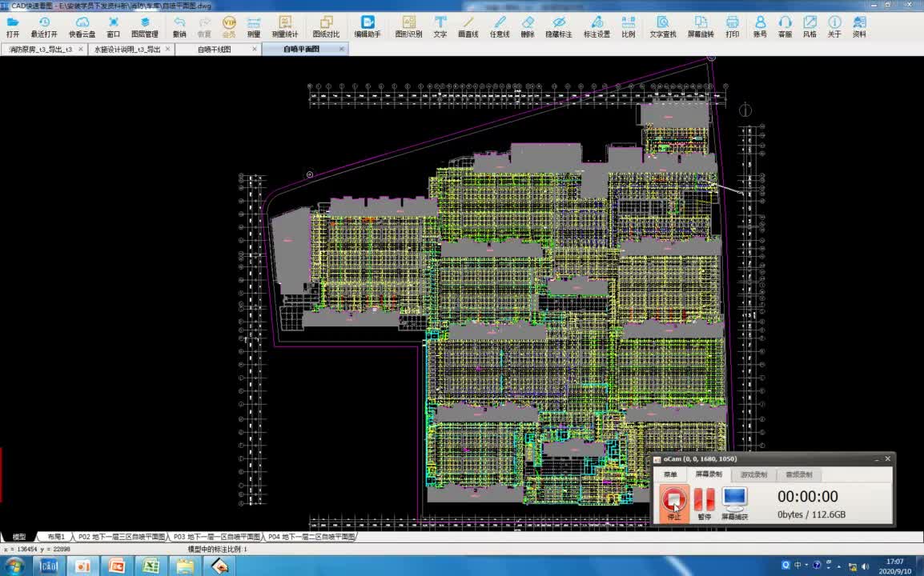Click the volume speaker tray icon

tap(866, 566)
